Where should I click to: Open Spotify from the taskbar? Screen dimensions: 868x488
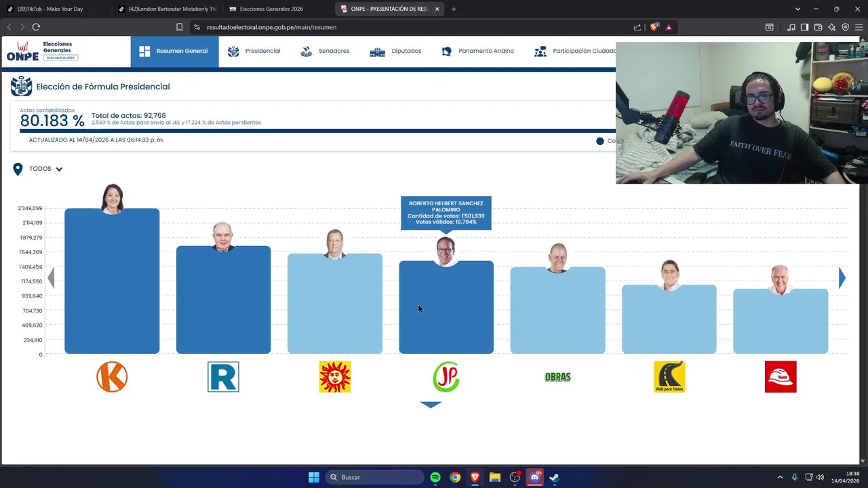435,477
